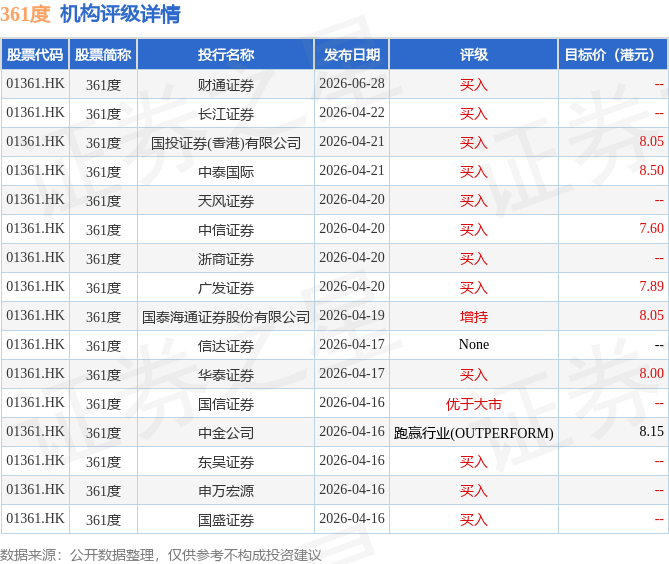The height and width of the screenshot is (564, 669).
Task: Click the 8.50 target price for 中泰国际
Action: (x=651, y=170)
